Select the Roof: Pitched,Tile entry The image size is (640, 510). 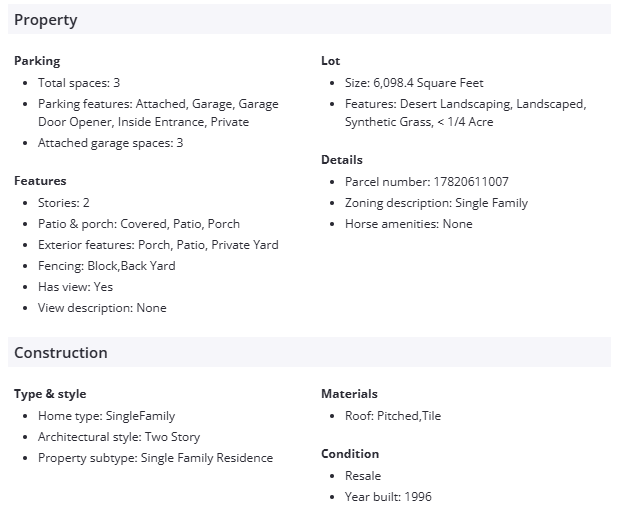(392, 416)
